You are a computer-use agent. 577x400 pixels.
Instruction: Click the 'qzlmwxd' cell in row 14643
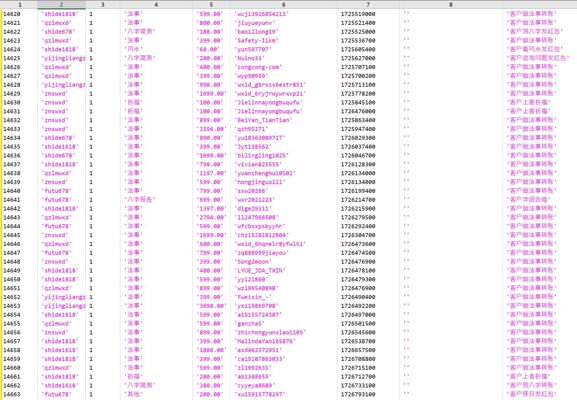(x=56, y=217)
